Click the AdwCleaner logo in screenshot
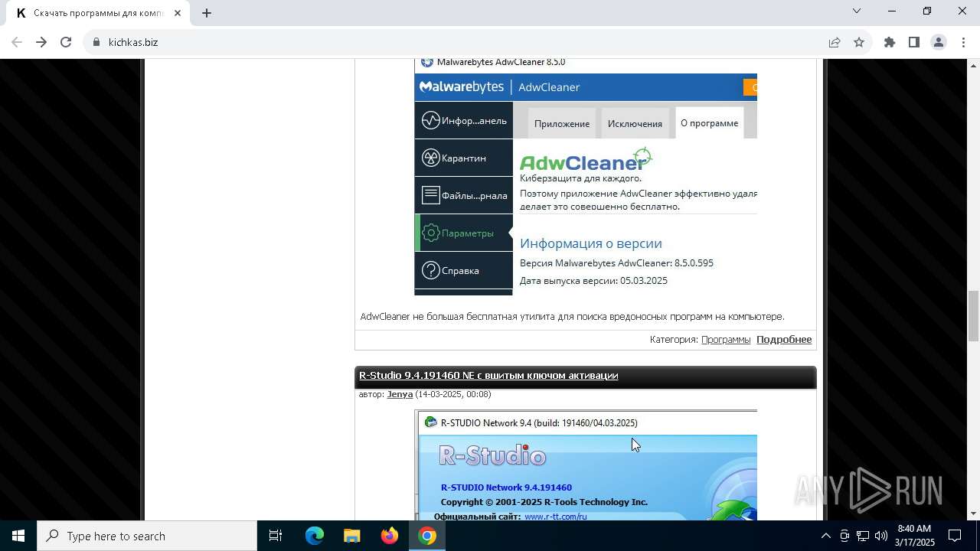The width and height of the screenshot is (980, 551). tap(586, 160)
